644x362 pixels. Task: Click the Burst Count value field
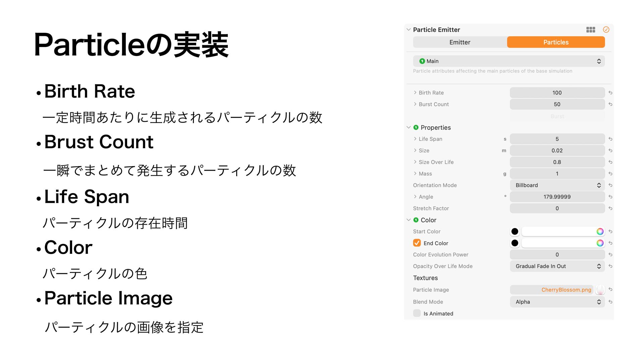pos(557,104)
